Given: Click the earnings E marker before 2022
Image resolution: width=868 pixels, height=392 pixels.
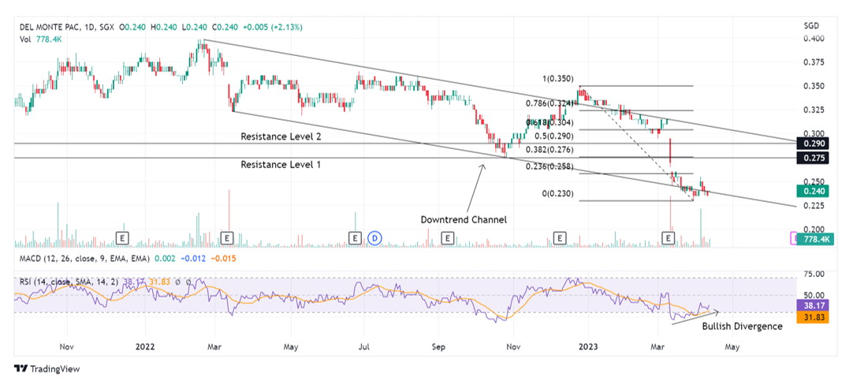Looking at the screenshot, I should pyautogui.click(x=122, y=238).
